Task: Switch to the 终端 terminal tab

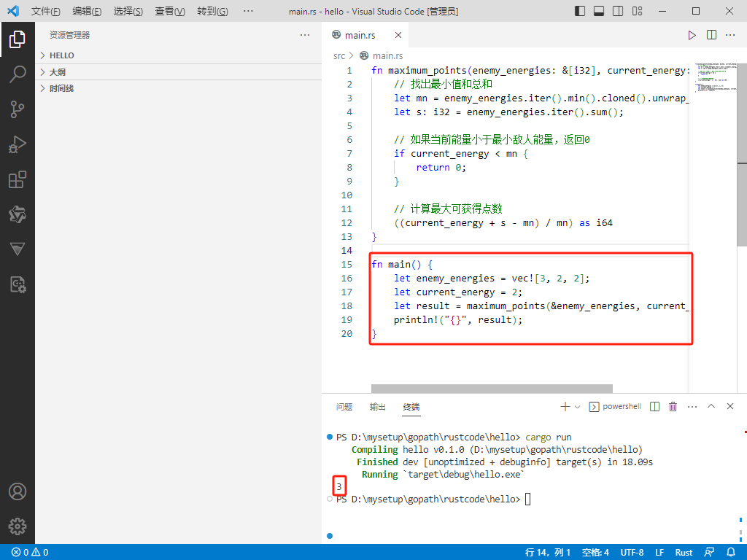Action: 411,407
